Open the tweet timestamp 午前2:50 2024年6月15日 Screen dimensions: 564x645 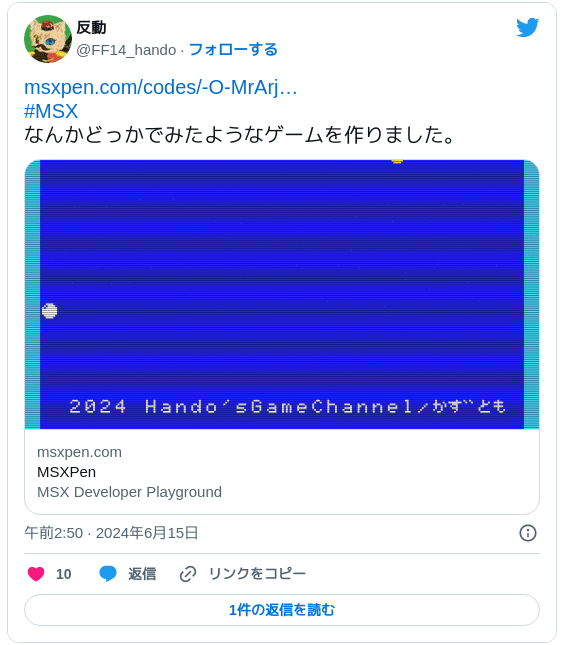tap(111, 533)
